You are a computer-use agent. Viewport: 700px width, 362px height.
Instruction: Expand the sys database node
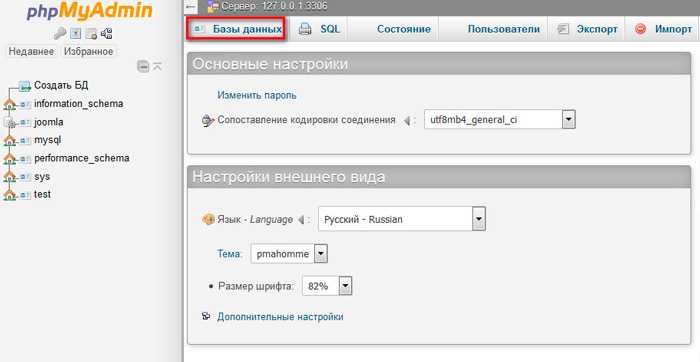9,177
